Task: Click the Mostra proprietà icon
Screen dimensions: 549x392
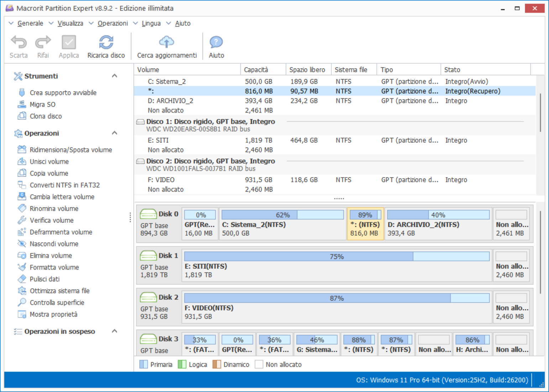Action: click(22, 314)
